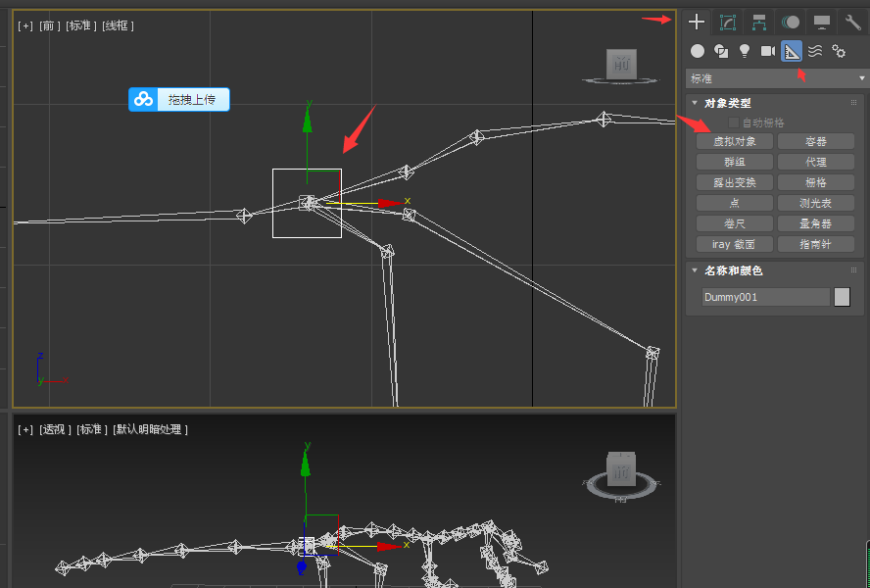Screen dimensions: 870x588
Task: Click the 拖拽上传 upload button
Action: (179, 99)
